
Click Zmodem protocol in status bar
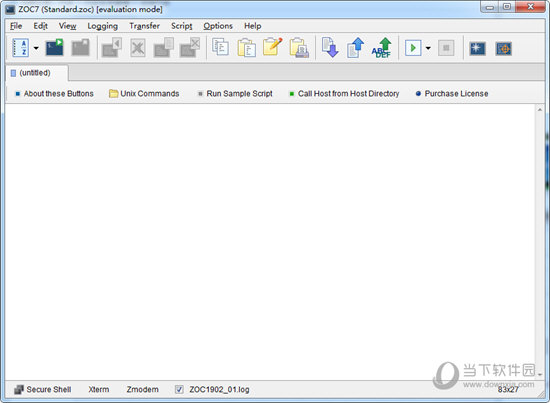(142, 389)
